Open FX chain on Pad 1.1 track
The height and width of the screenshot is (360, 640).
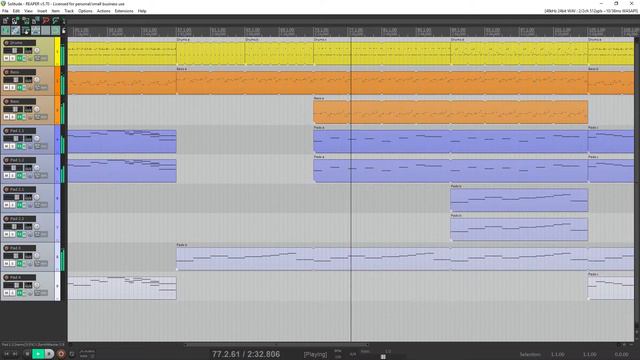point(19,147)
